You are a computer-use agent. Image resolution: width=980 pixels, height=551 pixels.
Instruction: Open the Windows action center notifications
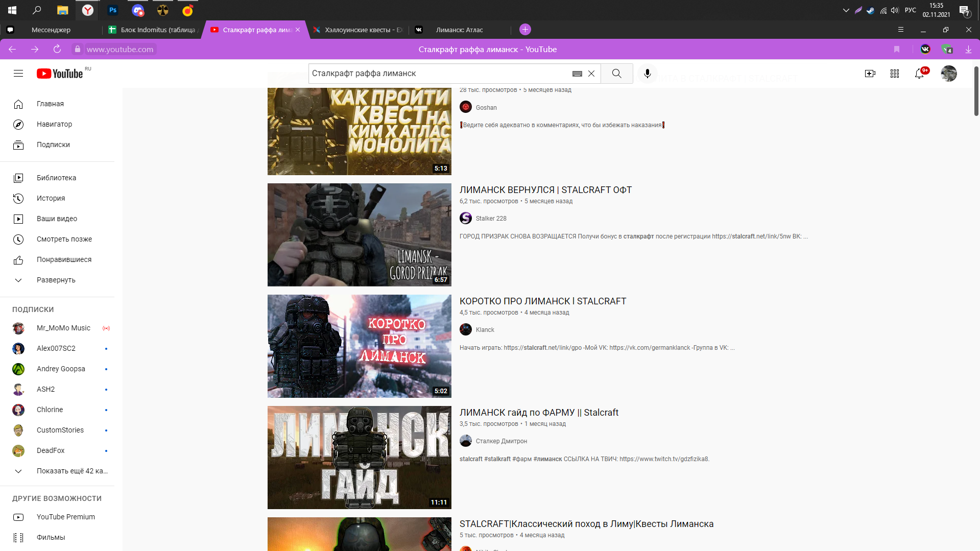click(964, 10)
